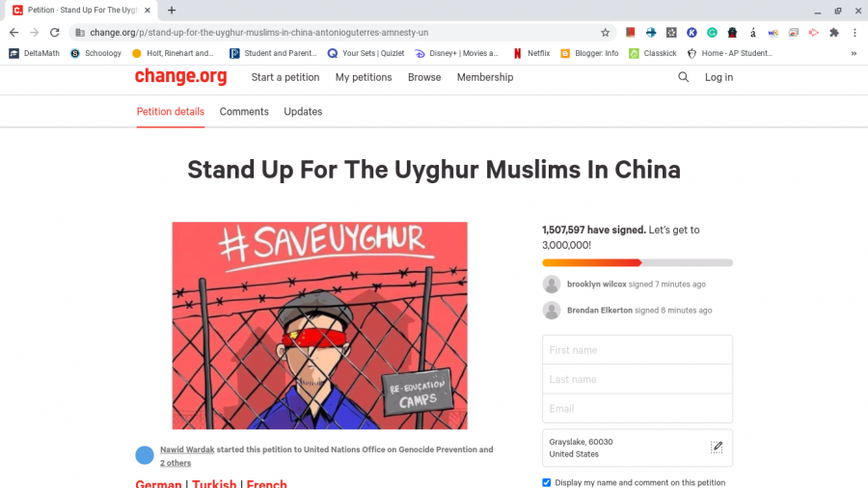Switch to the Comments tab
The image size is (868, 488).
click(244, 112)
